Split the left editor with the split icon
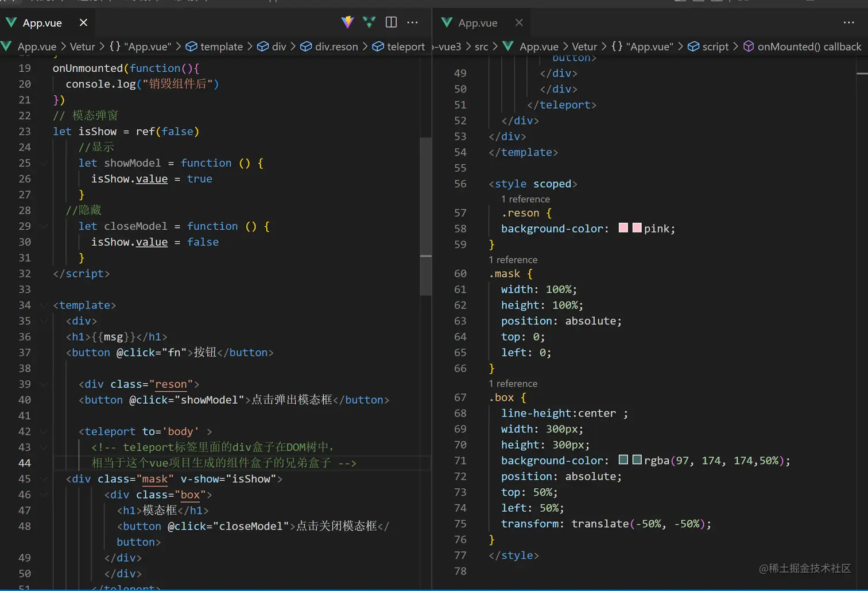Screen dimensions: 868x591 click(391, 22)
